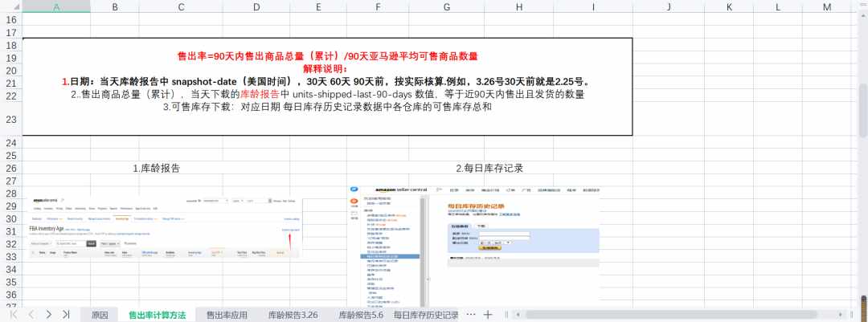
Task: Open the 原因 sheet tab
Action: (100, 315)
